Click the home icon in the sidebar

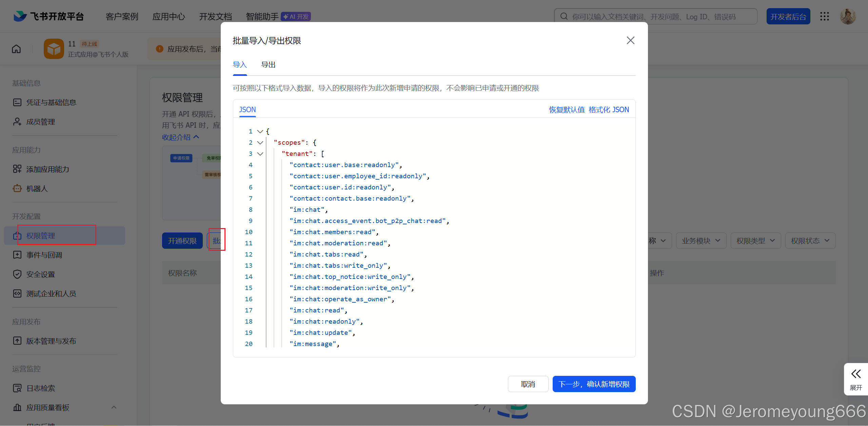click(x=16, y=49)
